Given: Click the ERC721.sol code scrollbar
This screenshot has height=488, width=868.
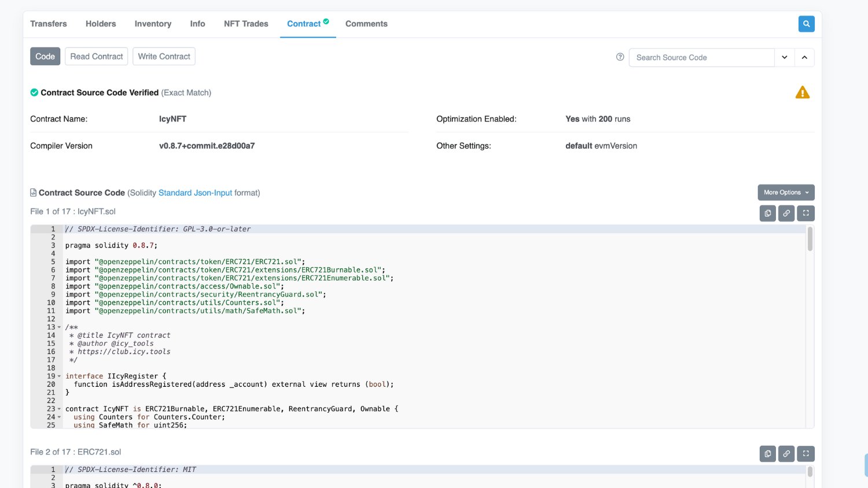Looking at the screenshot, I should (x=810, y=471).
